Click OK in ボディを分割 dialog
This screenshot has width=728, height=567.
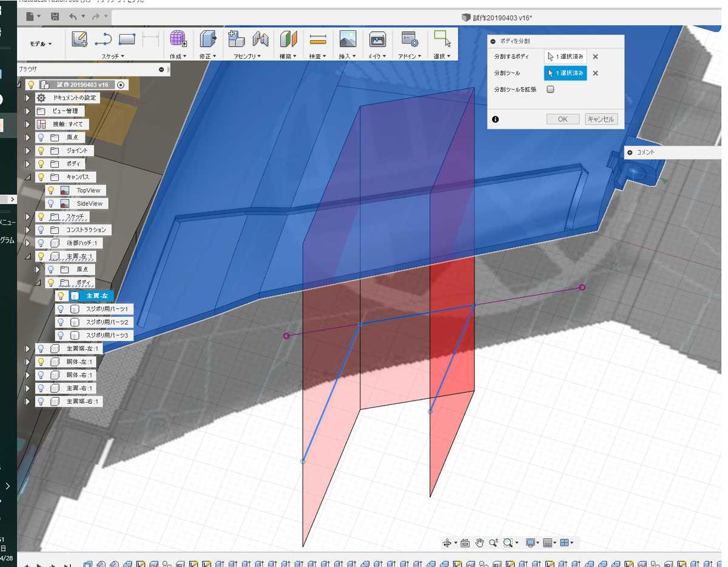pos(562,119)
